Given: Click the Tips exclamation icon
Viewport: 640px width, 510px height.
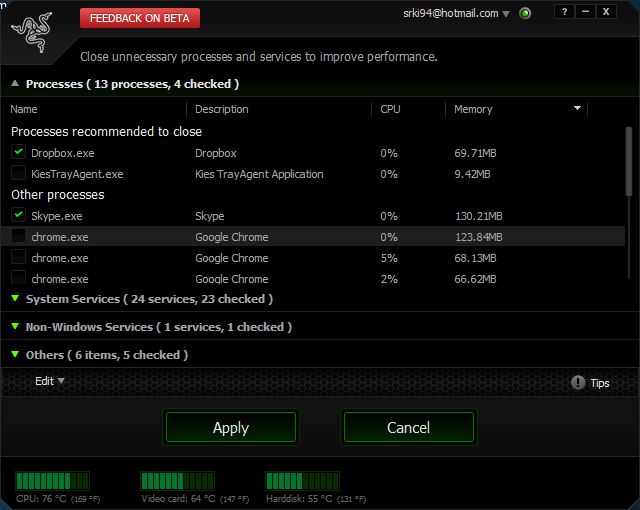Looking at the screenshot, I should click(578, 382).
